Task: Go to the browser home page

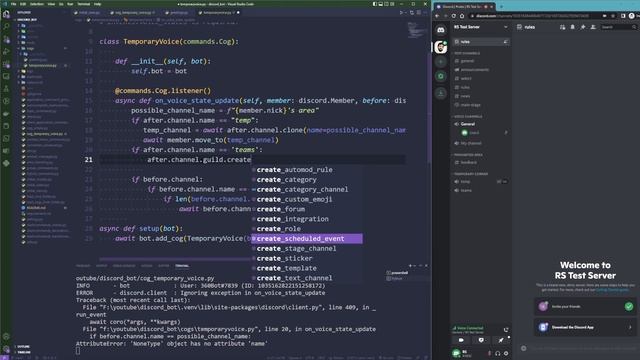Action: click(462, 16)
